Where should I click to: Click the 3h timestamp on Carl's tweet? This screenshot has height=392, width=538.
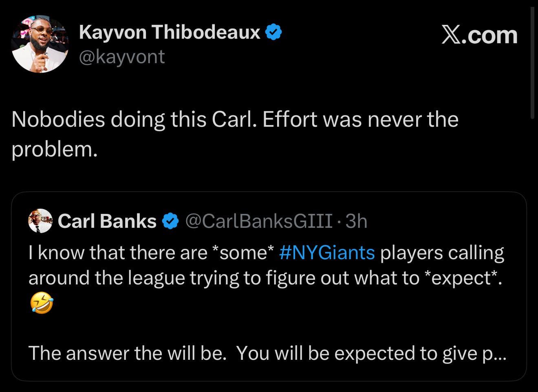click(356, 221)
